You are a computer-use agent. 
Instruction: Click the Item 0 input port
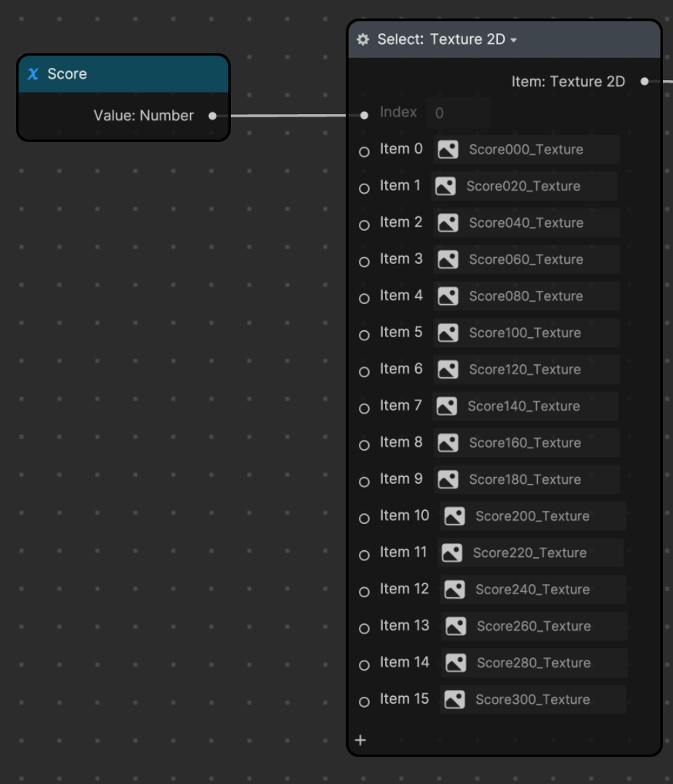coord(364,151)
